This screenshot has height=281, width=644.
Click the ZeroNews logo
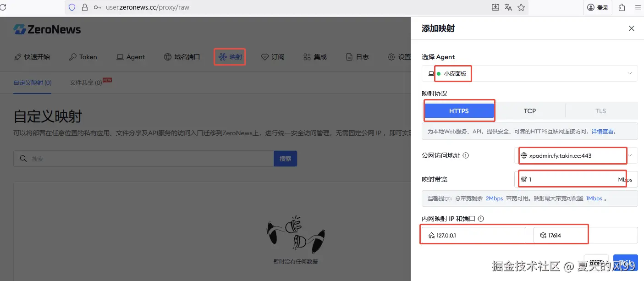point(47,30)
